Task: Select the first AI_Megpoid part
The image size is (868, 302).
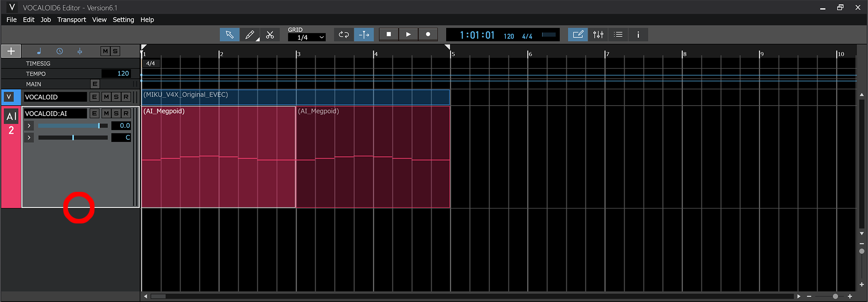Action: point(219,157)
